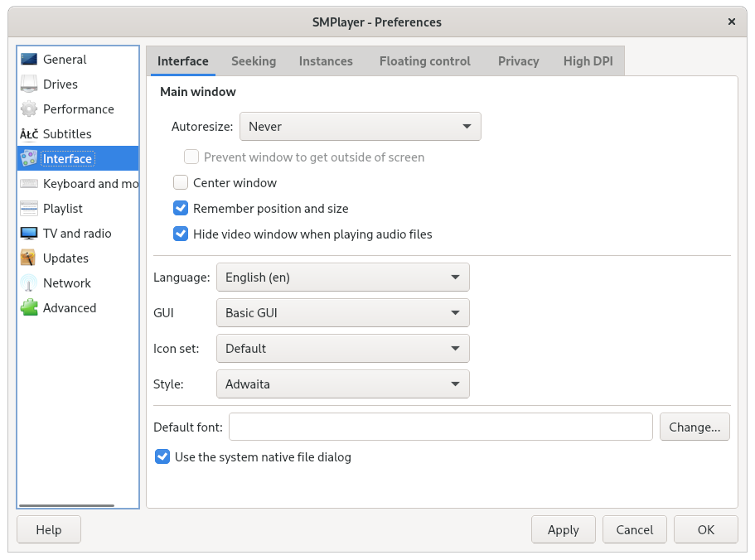Uncheck Remember position and size
Viewport: 755px width, 560px height.
pyautogui.click(x=181, y=209)
